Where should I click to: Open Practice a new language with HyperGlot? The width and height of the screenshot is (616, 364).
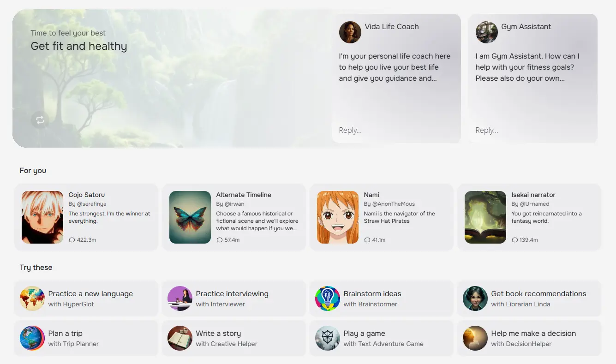(86, 298)
